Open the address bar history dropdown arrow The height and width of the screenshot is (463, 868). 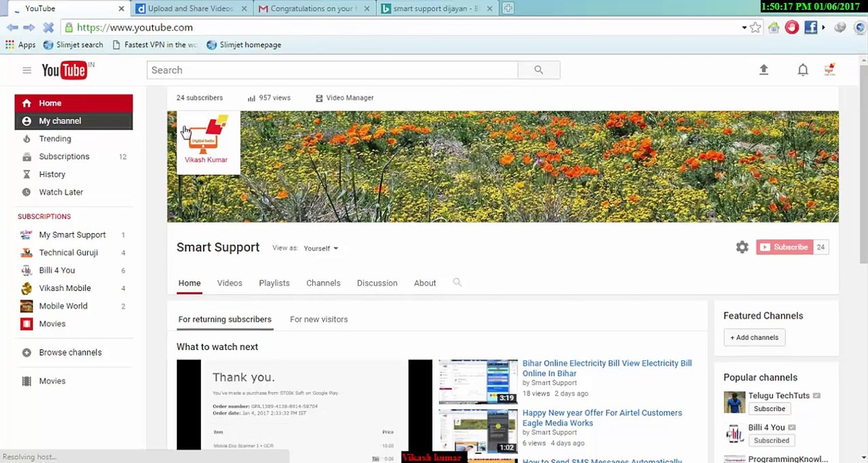point(744,28)
